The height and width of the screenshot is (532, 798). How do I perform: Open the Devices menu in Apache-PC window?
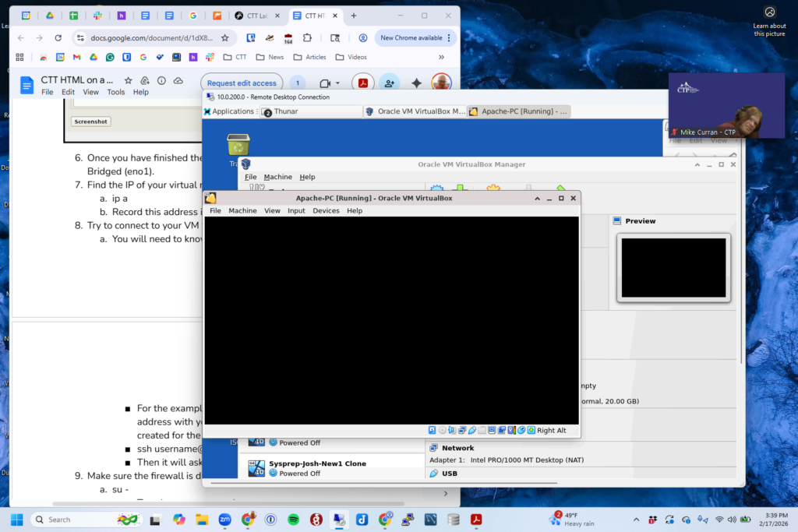[x=326, y=210]
